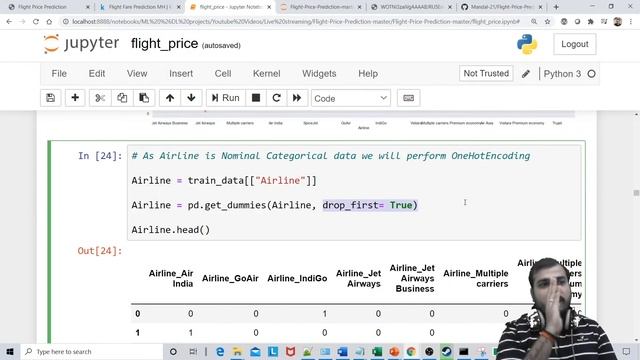Open the Help menu
Screen dimensions: 640x360
pos(368,73)
